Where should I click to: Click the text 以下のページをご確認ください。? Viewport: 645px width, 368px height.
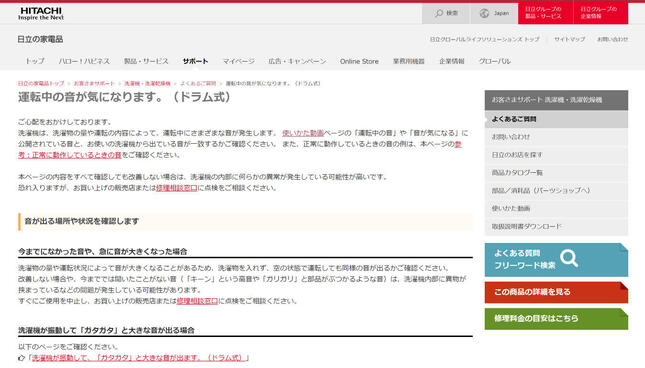pyautogui.click(x=68, y=347)
